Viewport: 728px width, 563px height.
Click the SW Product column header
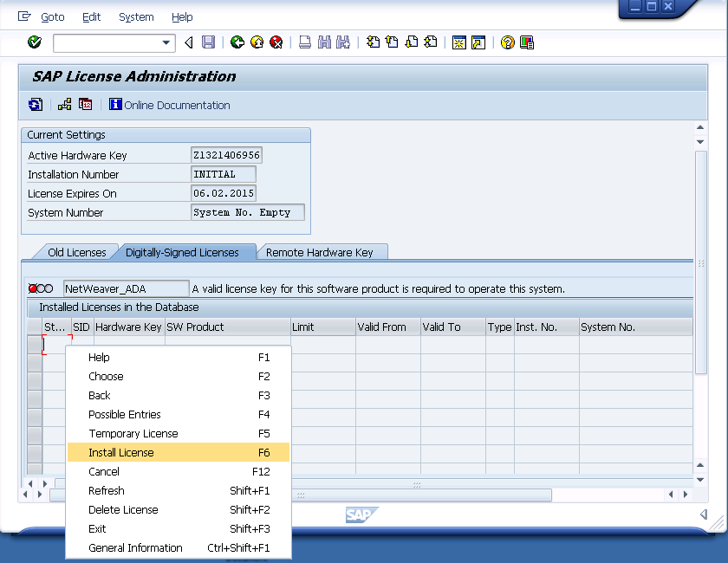[227, 327]
